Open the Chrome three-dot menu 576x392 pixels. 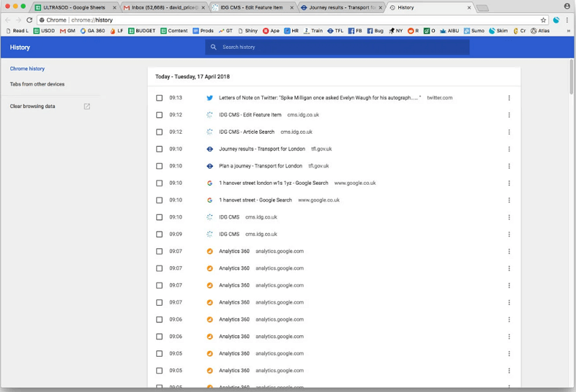[567, 20]
